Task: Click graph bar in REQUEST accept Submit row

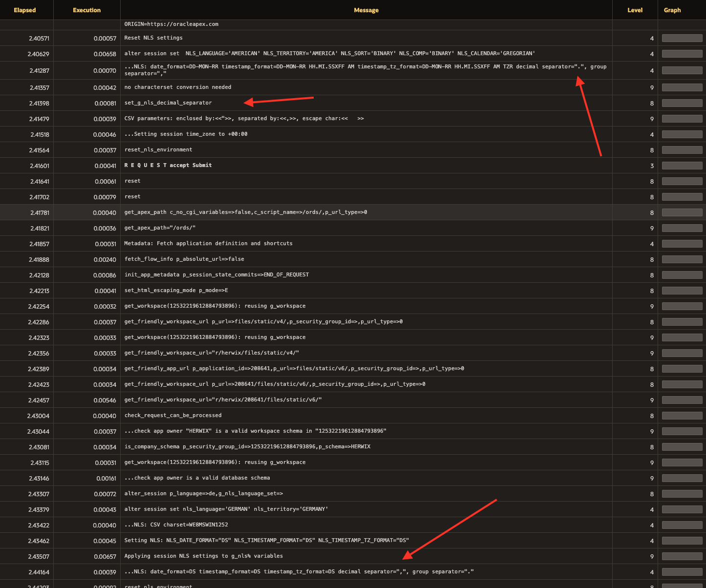Action: 682,166
